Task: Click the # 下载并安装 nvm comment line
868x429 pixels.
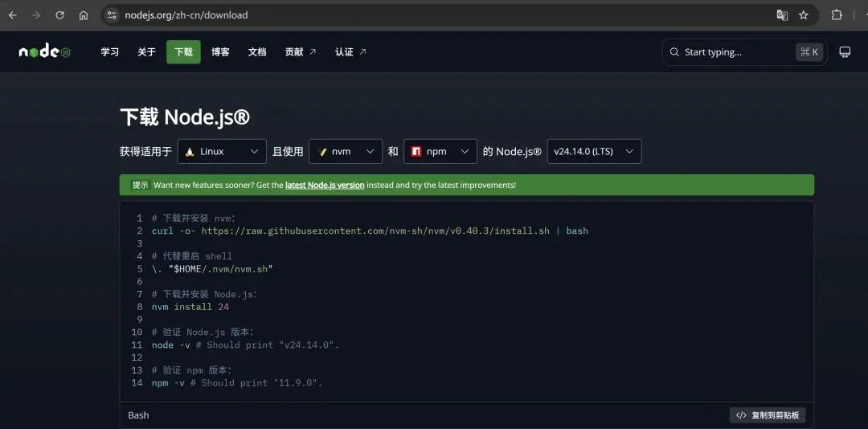Action: pos(194,218)
